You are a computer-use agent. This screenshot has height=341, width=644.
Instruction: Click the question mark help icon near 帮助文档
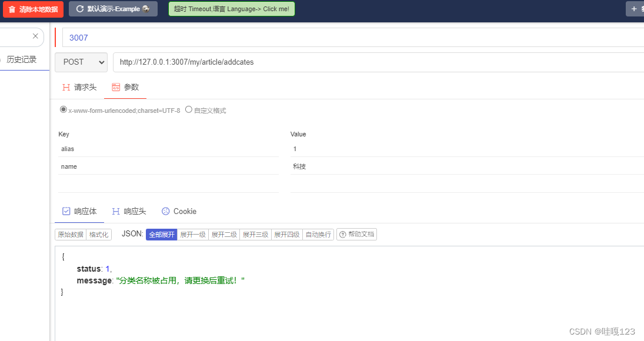342,234
